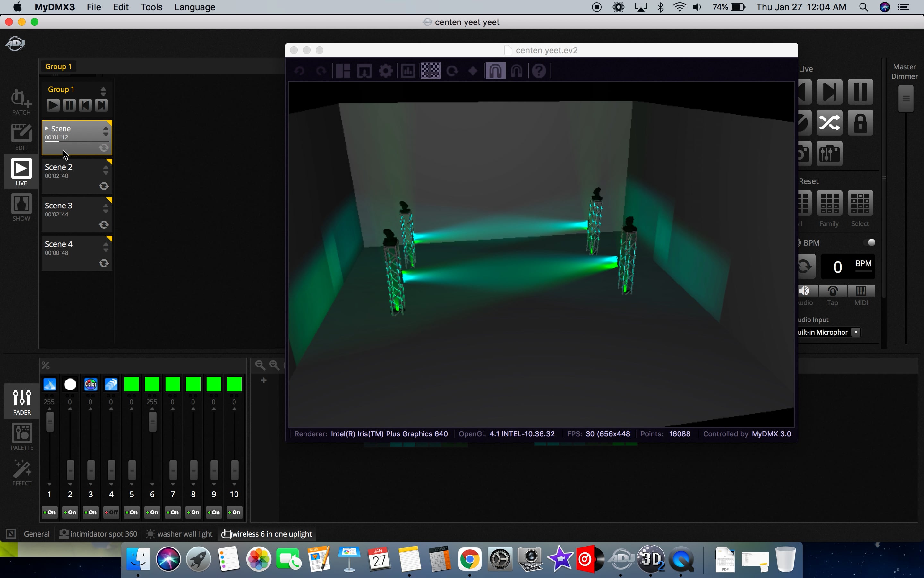Viewport: 924px width, 578px height.
Task: Click the Master Dimmer slider handle
Action: (x=906, y=99)
